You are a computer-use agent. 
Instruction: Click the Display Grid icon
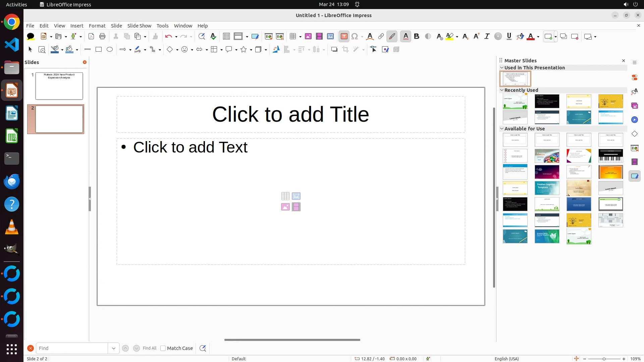(x=226, y=37)
